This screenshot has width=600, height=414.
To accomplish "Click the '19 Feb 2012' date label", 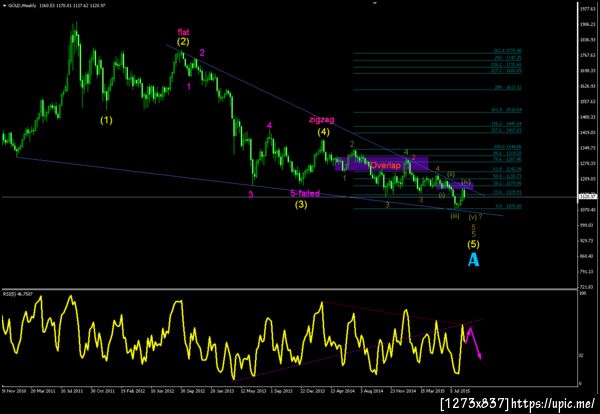I will click(133, 391).
